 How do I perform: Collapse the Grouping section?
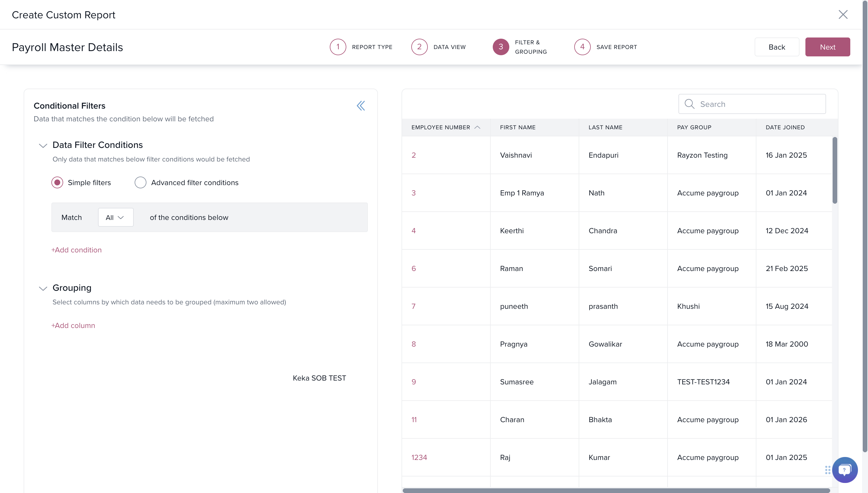coord(43,288)
